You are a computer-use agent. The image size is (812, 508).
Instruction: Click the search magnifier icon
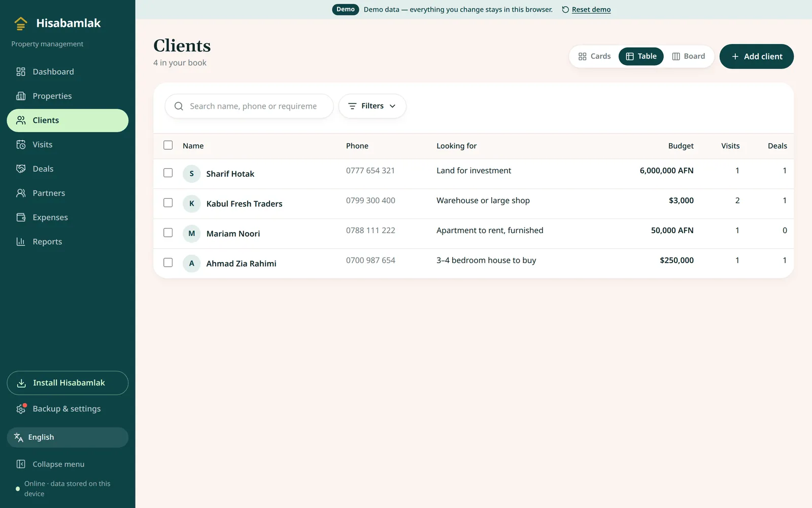(x=179, y=106)
